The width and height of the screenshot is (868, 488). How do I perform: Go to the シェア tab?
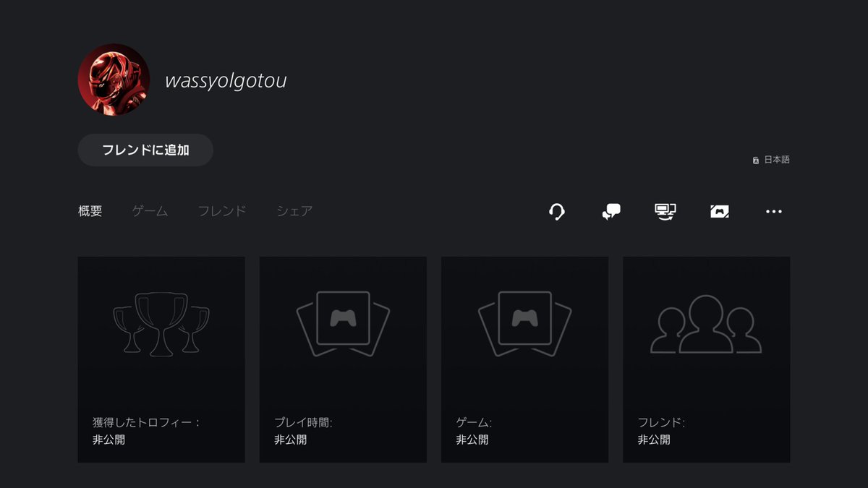point(294,211)
